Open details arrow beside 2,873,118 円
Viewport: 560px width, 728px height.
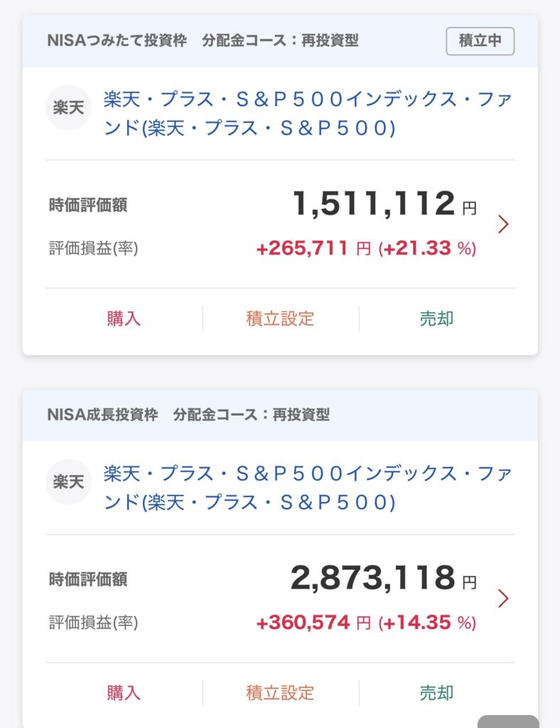503,599
